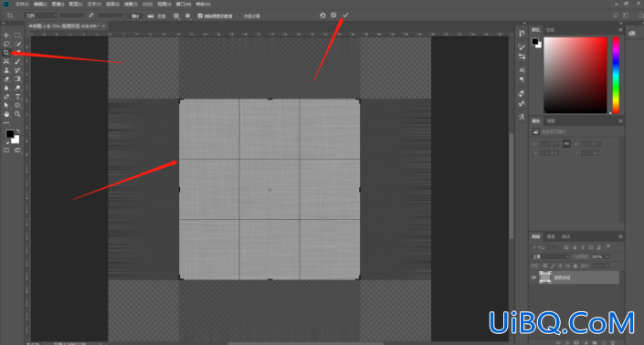644x345 pixels.
Task: Click the Clear button in options bar
Action: [x=134, y=16]
